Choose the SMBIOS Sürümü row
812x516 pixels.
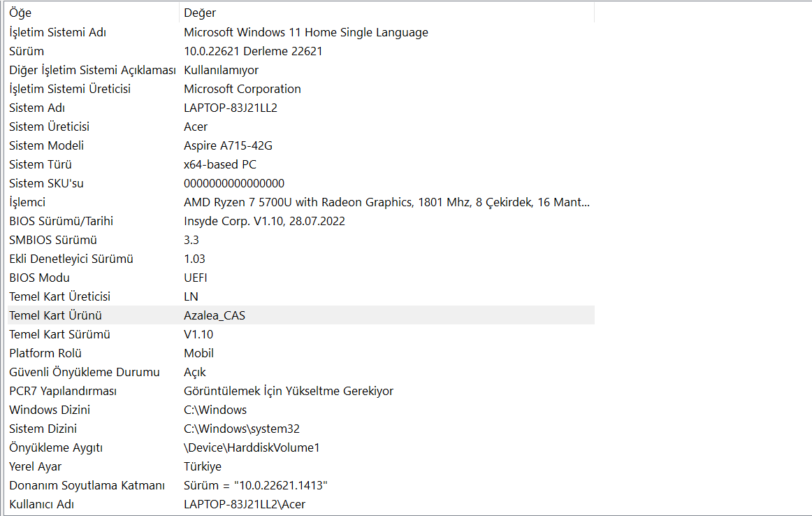(53, 240)
